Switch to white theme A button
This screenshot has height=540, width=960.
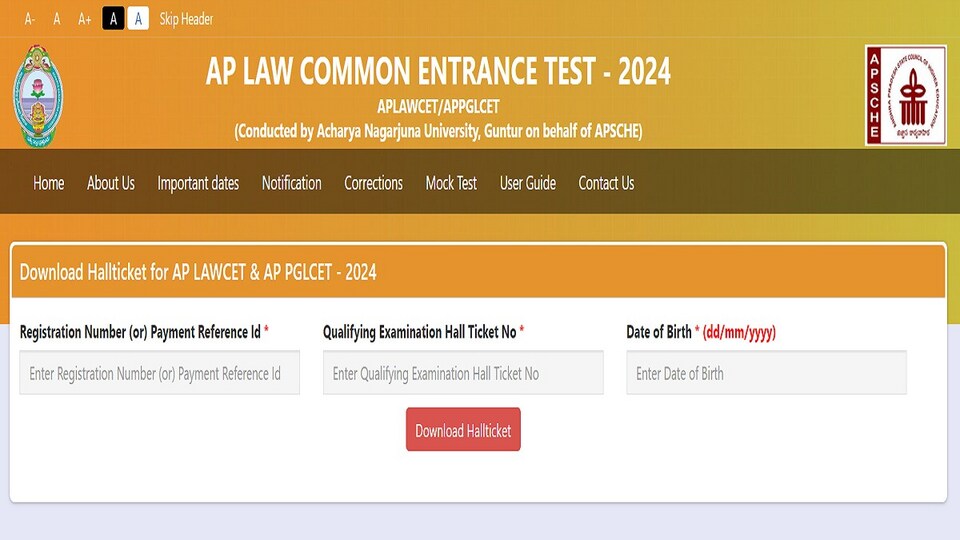tap(138, 18)
